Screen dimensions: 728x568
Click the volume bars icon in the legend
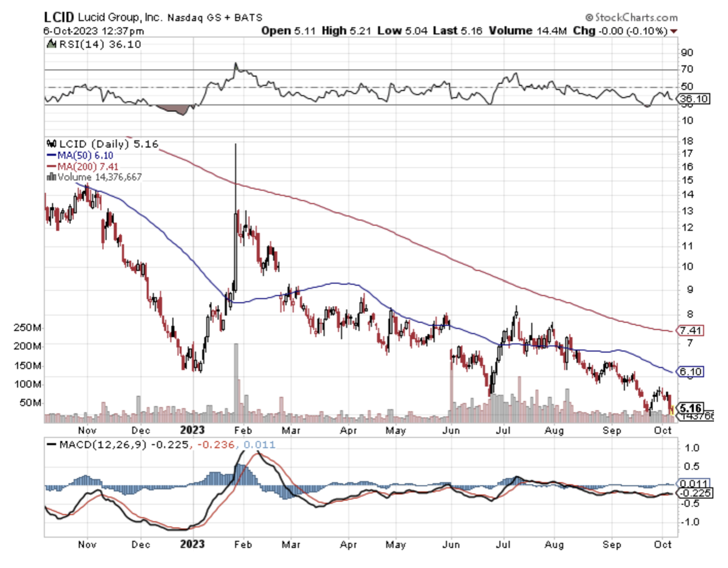coord(51,177)
